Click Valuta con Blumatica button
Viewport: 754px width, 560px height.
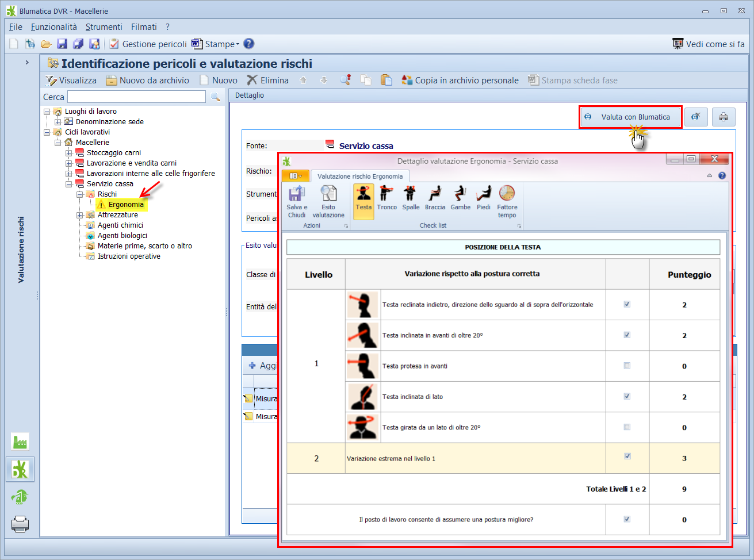tap(630, 117)
